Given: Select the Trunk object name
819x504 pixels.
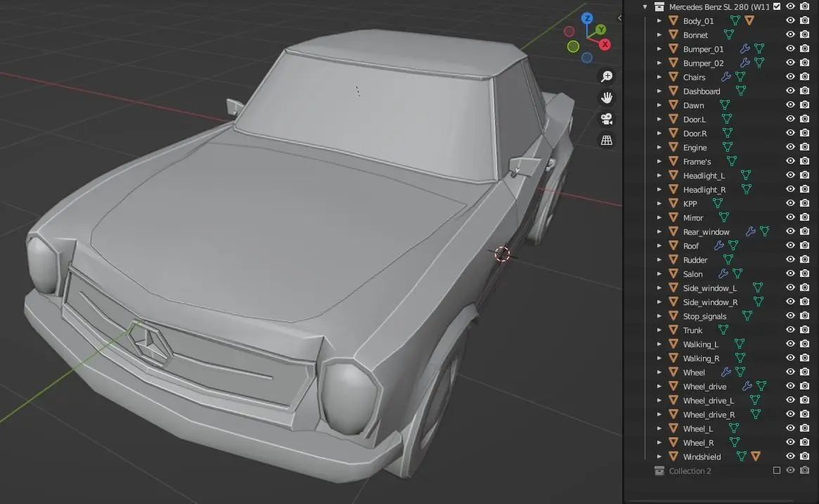Looking at the screenshot, I should click(x=692, y=330).
